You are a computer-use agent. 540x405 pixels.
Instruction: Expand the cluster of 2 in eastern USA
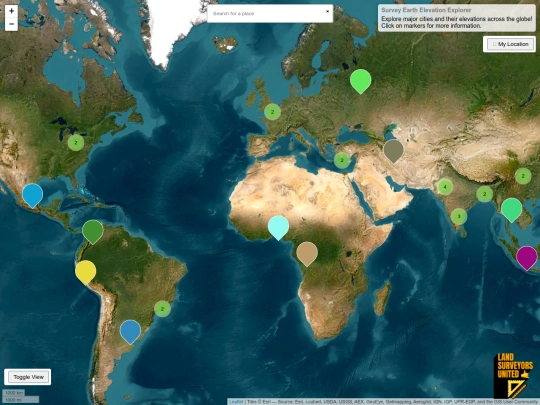(x=76, y=143)
